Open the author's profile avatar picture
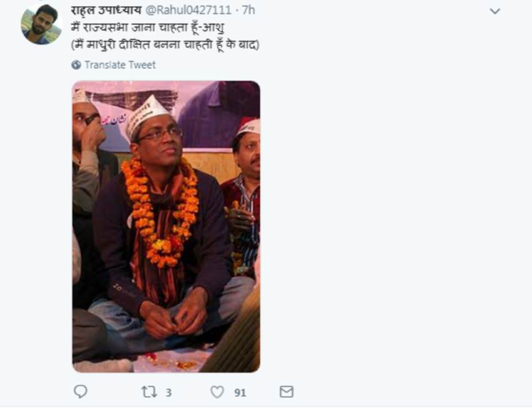Screen dimensions: 532x409 (x=41, y=24)
